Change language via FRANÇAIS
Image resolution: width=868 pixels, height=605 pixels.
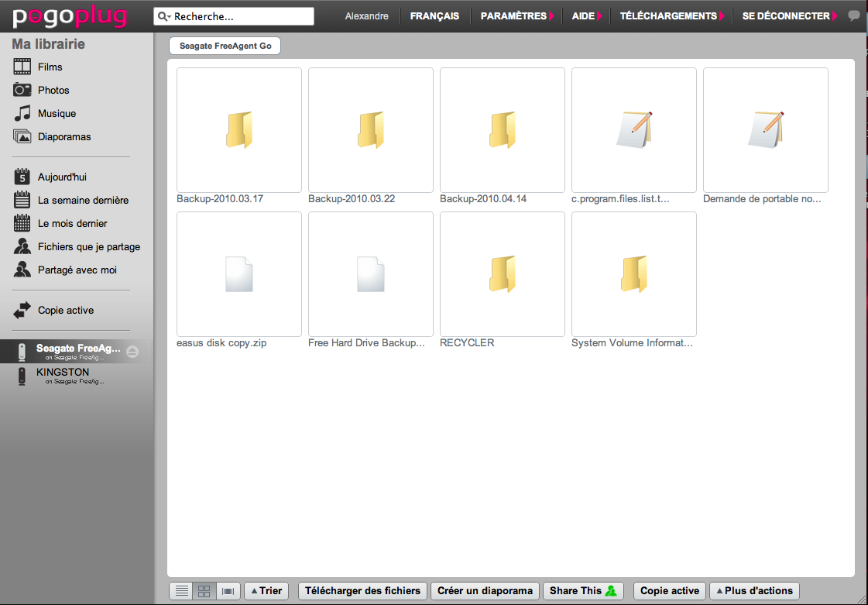(434, 16)
